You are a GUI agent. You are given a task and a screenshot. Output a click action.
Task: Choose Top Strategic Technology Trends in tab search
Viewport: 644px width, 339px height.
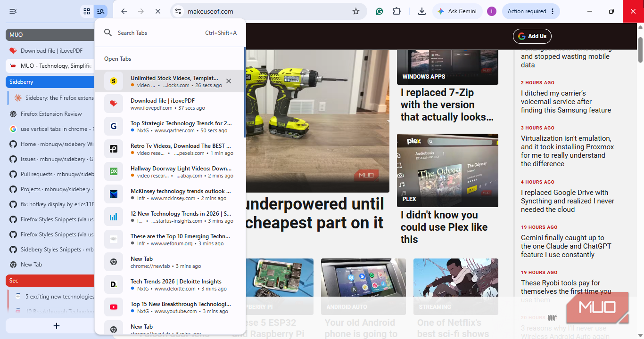170,126
